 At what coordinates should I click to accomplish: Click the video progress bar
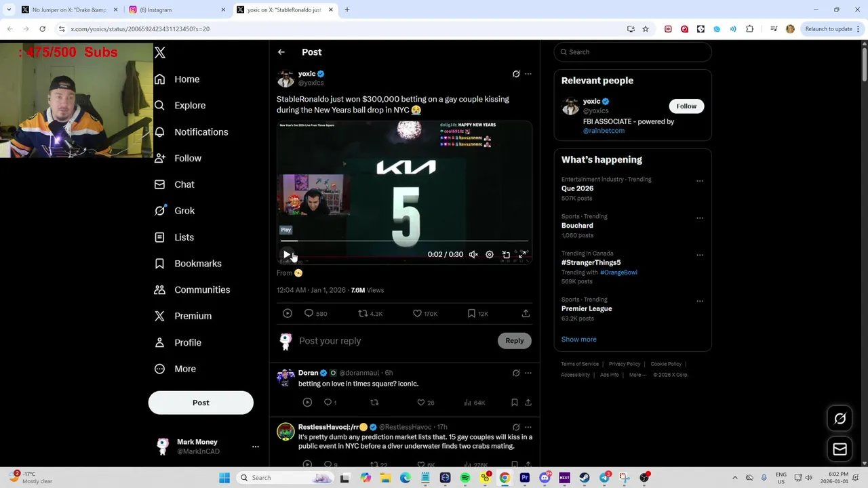[x=404, y=241]
